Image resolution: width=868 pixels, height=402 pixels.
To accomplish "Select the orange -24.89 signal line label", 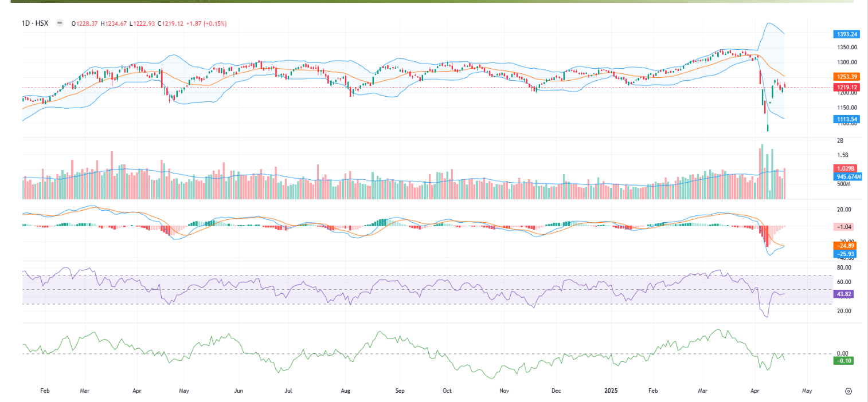I will 846,246.
